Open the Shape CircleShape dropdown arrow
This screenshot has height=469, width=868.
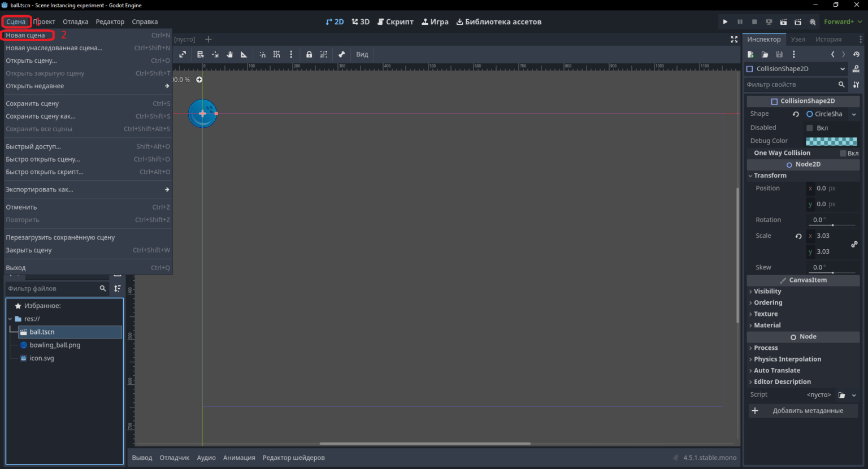point(854,114)
